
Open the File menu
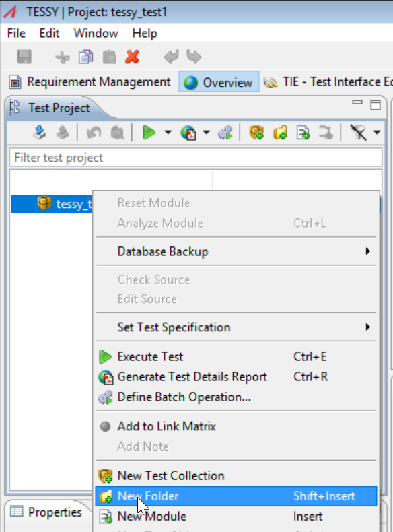pyautogui.click(x=16, y=33)
